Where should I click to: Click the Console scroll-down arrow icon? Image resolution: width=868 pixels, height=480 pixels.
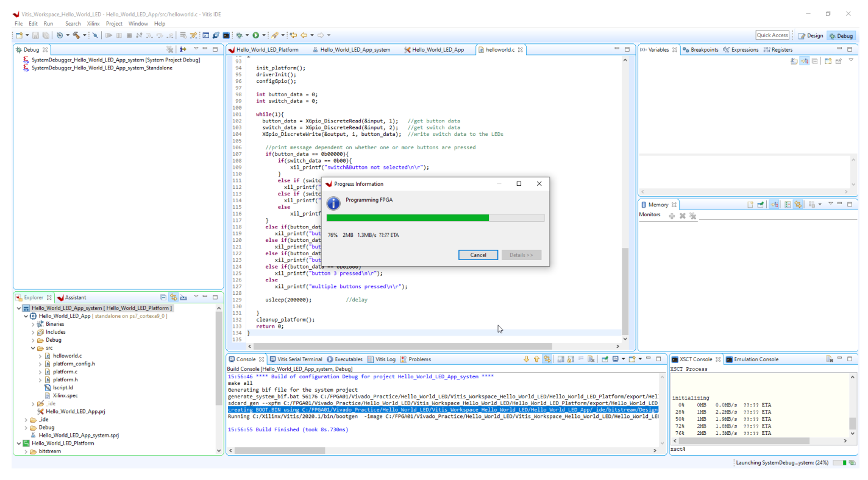[x=527, y=359]
